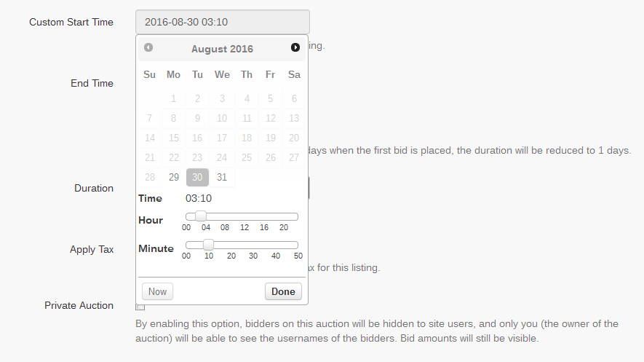
Task: Click the Now button
Action: click(157, 291)
